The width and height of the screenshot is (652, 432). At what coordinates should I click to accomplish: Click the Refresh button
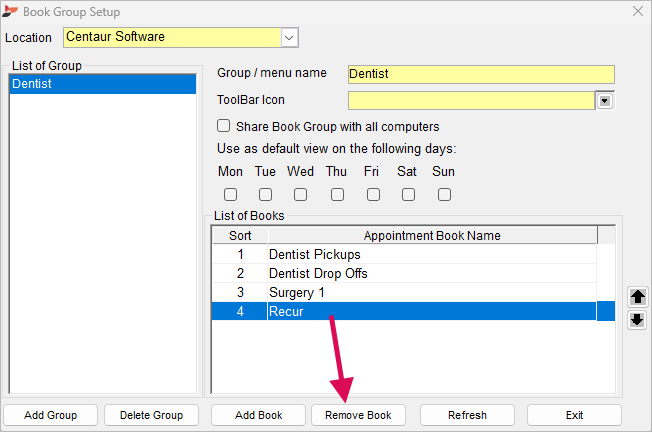pos(467,415)
